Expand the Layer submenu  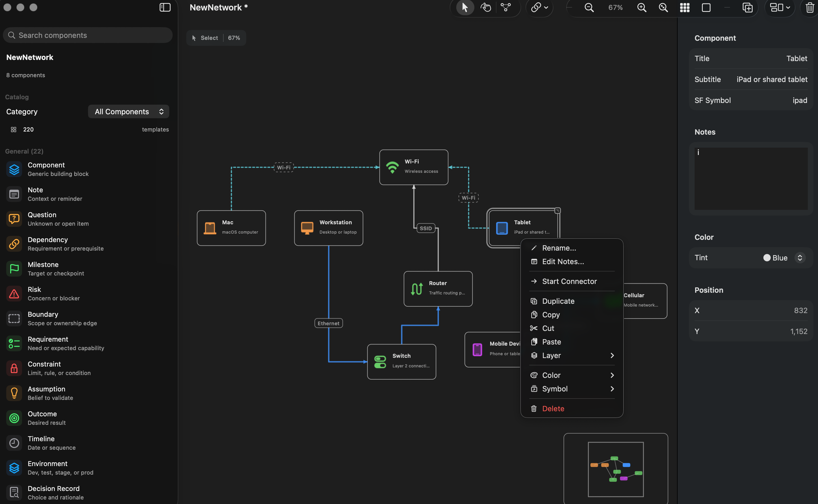572,355
